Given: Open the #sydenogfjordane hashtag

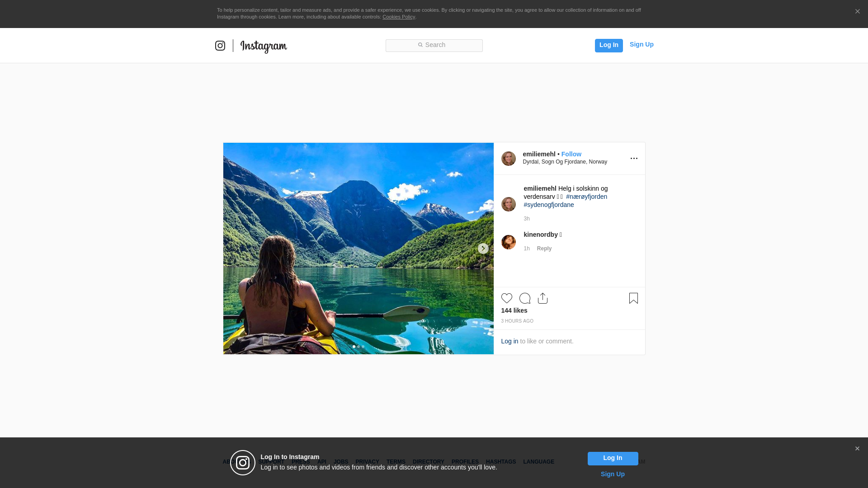Looking at the screenshot, I should point(549,205).
